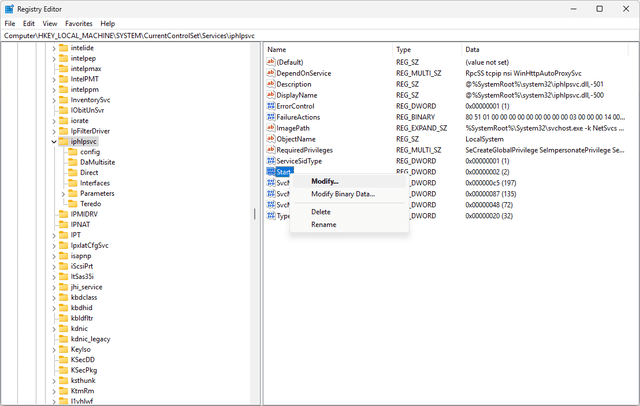Click the icon beside FailureActions value
The height and width of the screenshot is (406, 640).
(x=271, y=117)
